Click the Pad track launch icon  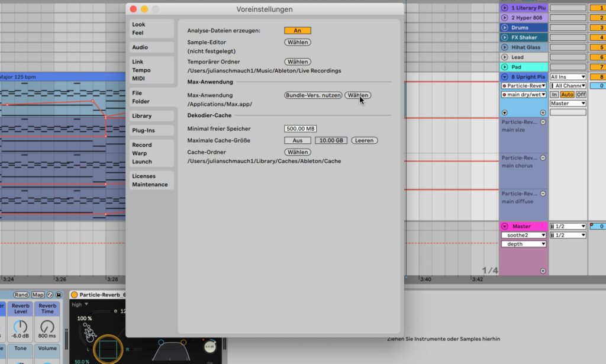(504, 67)
